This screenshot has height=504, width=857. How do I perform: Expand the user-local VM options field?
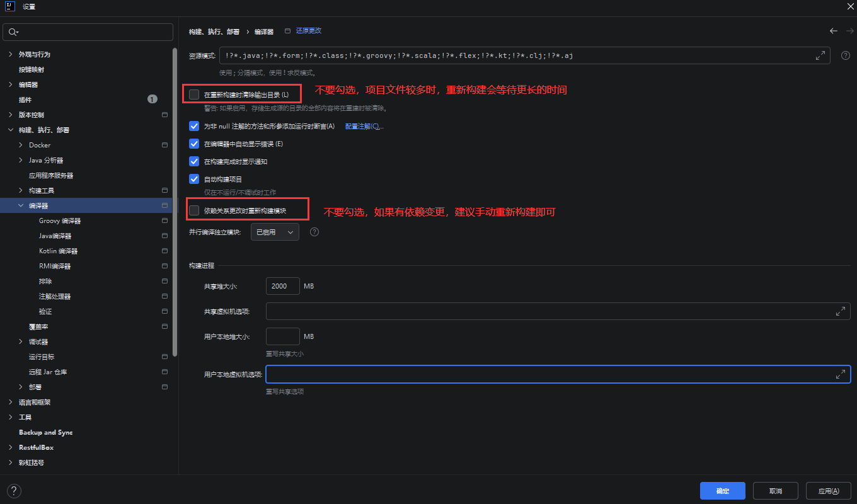[841, 374]
